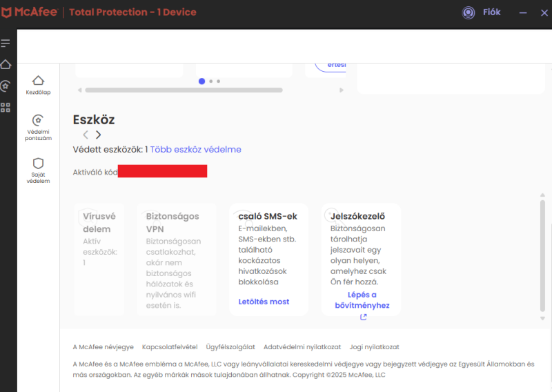Screen dimensions: 552x392
Task: Click the Biztonságos VPN card
Action: pyautogui.click(x=177, y=259)
